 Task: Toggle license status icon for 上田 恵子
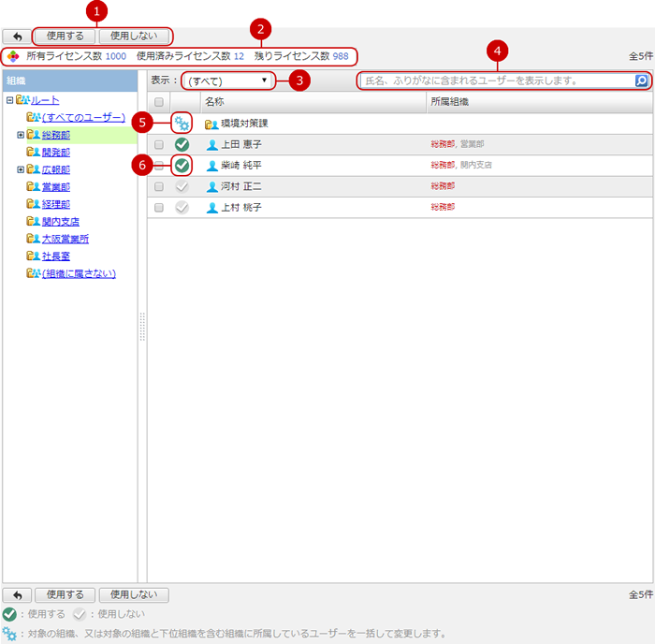(x=182, y=144)
